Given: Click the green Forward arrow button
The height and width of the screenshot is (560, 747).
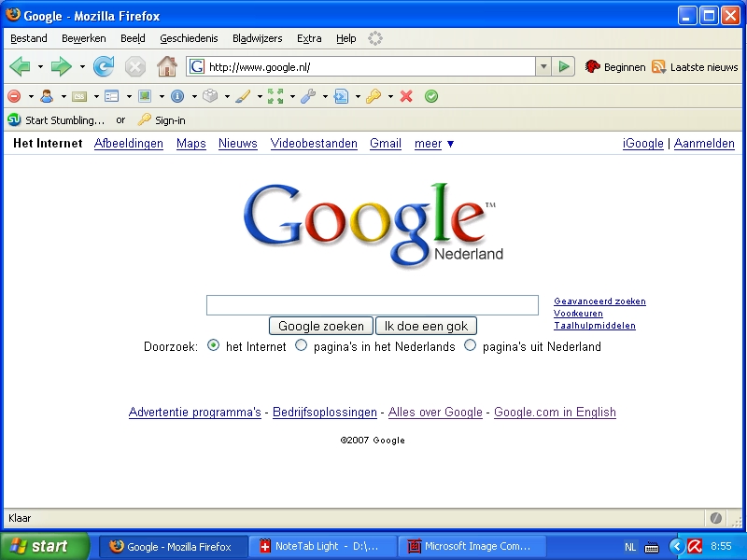Looking at the screenshot, I should (x=62, y=66).
